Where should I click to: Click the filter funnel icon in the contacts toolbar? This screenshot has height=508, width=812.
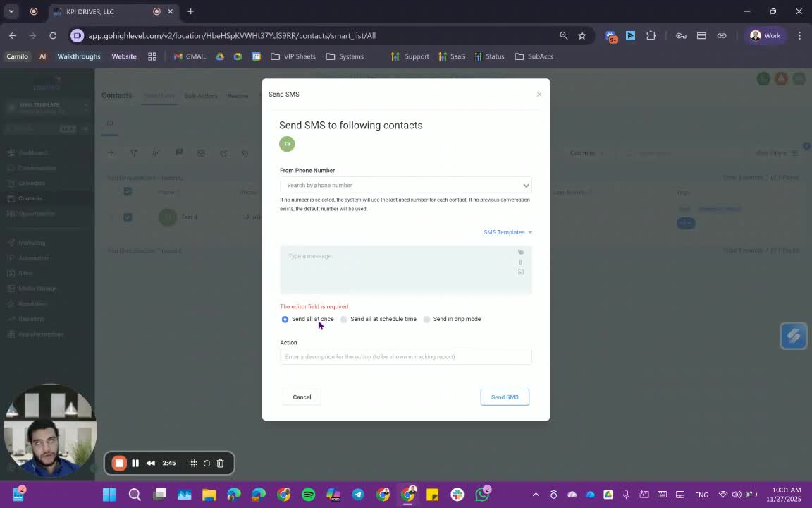134,153
